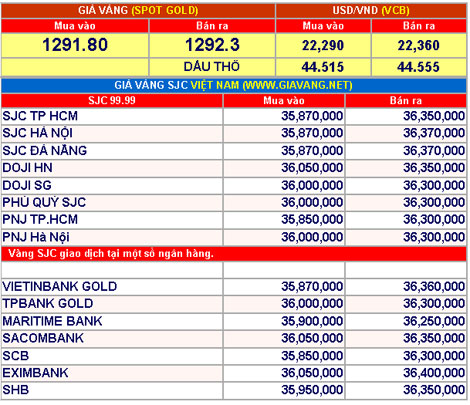Click the PHÚ QUÝ SJC row label
The width and height of the screenshot is (470, 405).
pos(44,202)
